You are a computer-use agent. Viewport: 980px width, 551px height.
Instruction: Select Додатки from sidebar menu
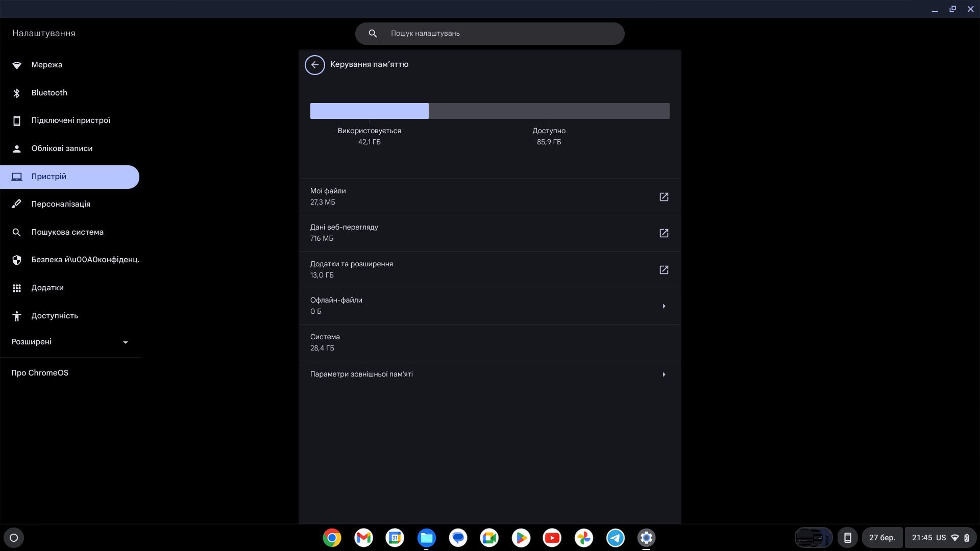[47, 288]
